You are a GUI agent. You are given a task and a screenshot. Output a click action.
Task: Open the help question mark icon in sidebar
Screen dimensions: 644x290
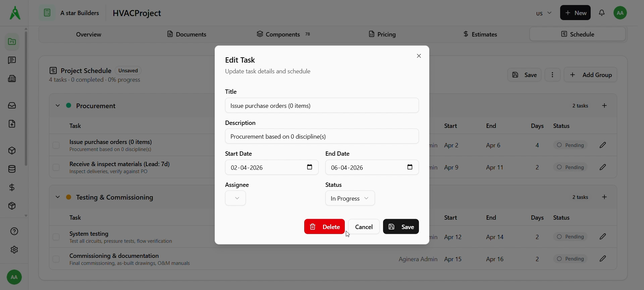(x=14, y=231)
